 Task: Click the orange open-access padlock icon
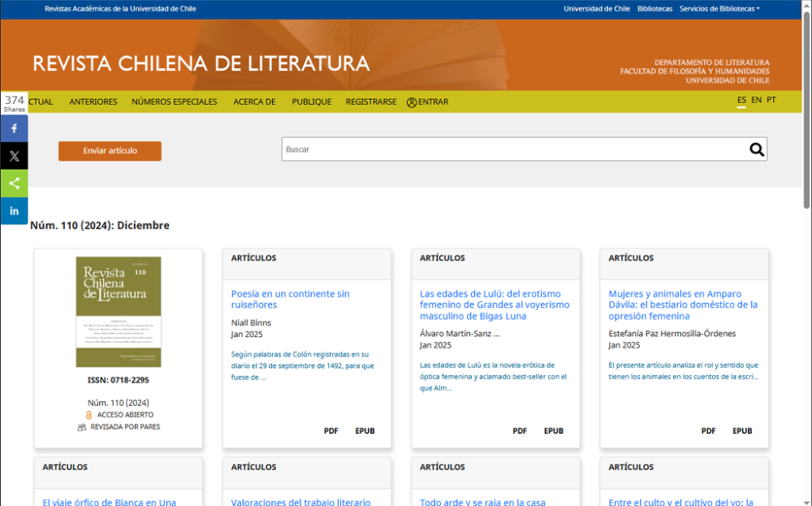click(88, 414)
